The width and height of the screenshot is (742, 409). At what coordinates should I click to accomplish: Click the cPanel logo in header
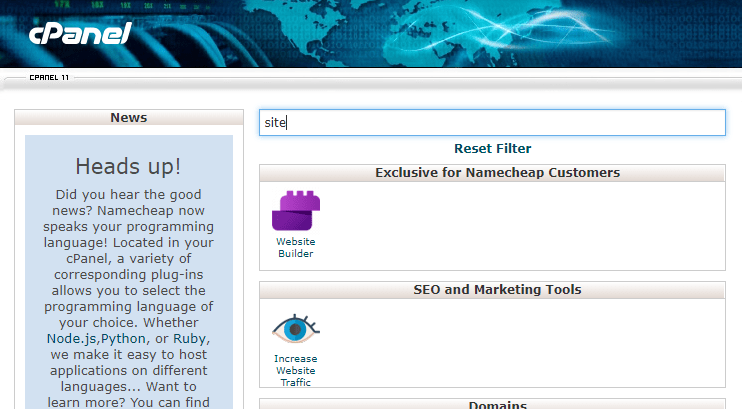[80, 34]
